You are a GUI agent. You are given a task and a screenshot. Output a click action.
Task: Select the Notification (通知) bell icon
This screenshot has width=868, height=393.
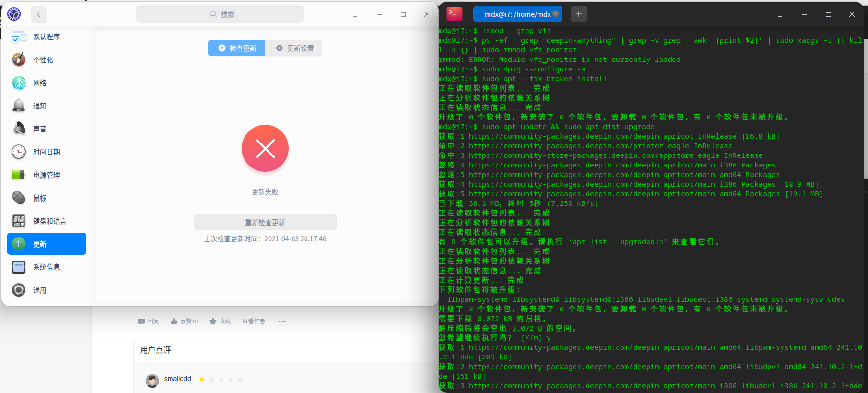19,106
